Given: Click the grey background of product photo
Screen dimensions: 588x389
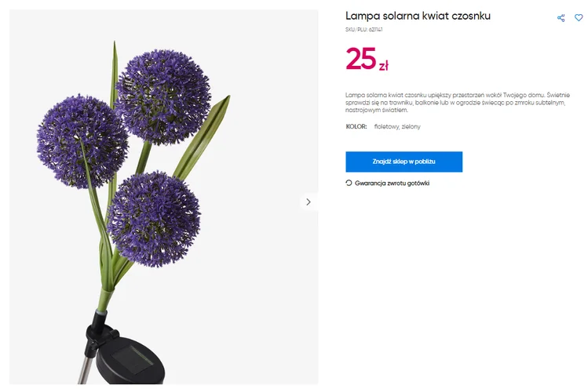Looking at the screenshot, I should (259, 314).
